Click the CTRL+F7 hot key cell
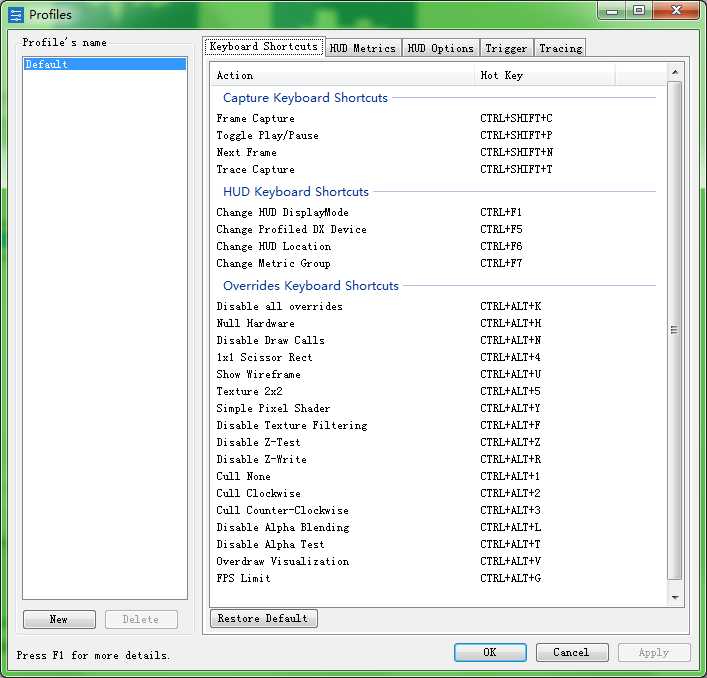Image resolution: width=707 pixels, height=678 pixels. [x=501, y=263]
